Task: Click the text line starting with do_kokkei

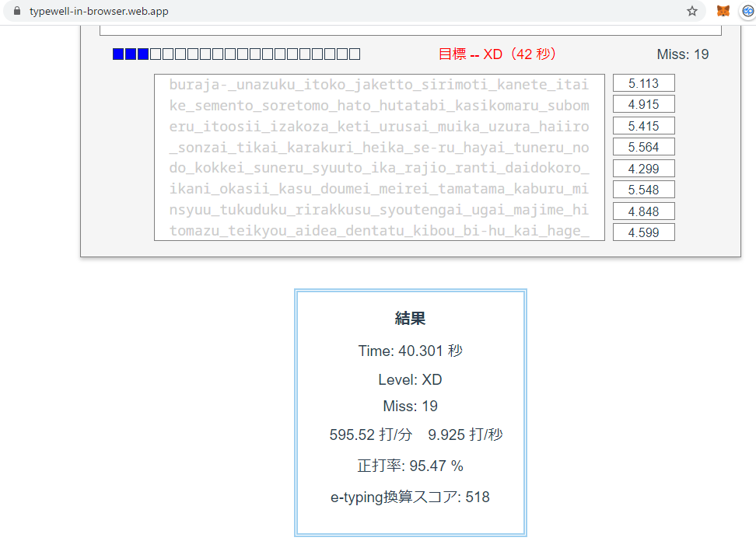Action: pyautogui.click(x=379, y=168)
